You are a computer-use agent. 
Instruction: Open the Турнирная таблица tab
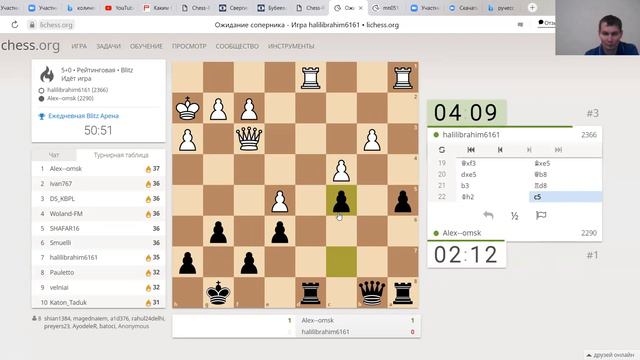pyautogui.click(x=121, y=155)
